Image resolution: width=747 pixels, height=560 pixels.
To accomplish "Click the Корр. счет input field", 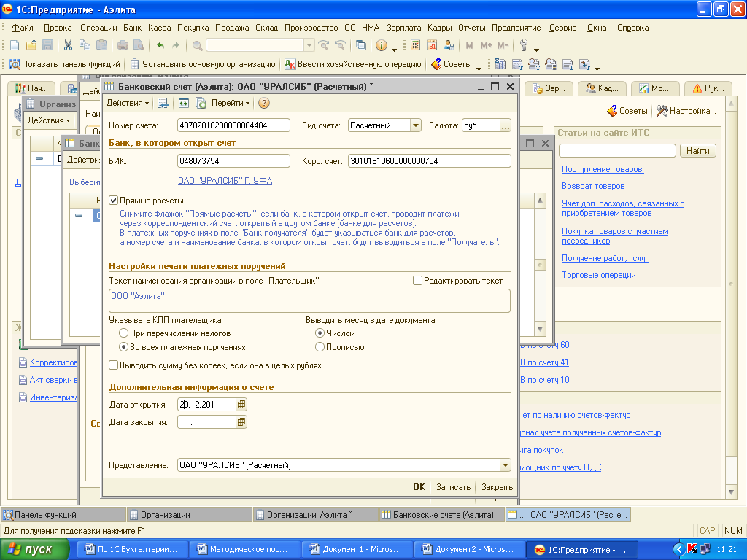I will (429, 161).
